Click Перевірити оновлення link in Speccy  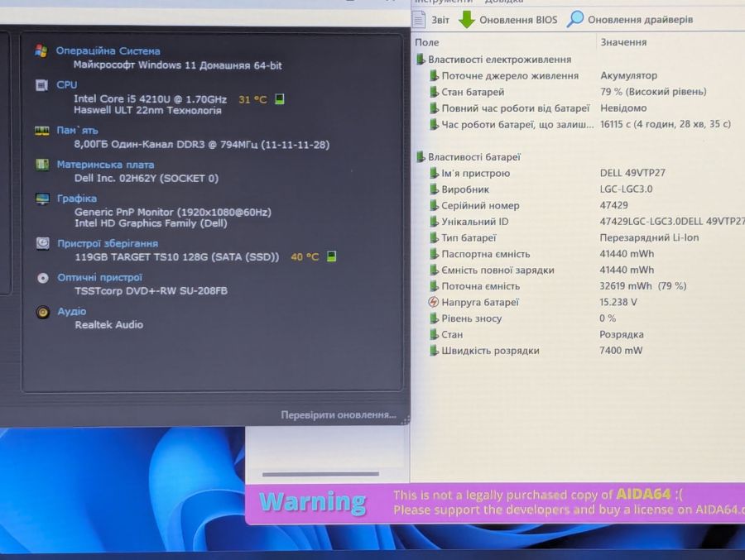point(339,414)
